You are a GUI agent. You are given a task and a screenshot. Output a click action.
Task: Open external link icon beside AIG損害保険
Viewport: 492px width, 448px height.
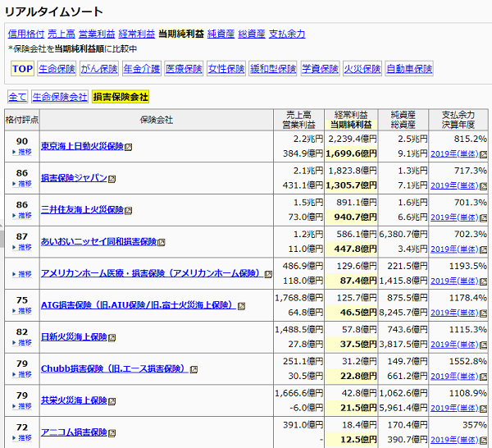(x=241, y=306)
